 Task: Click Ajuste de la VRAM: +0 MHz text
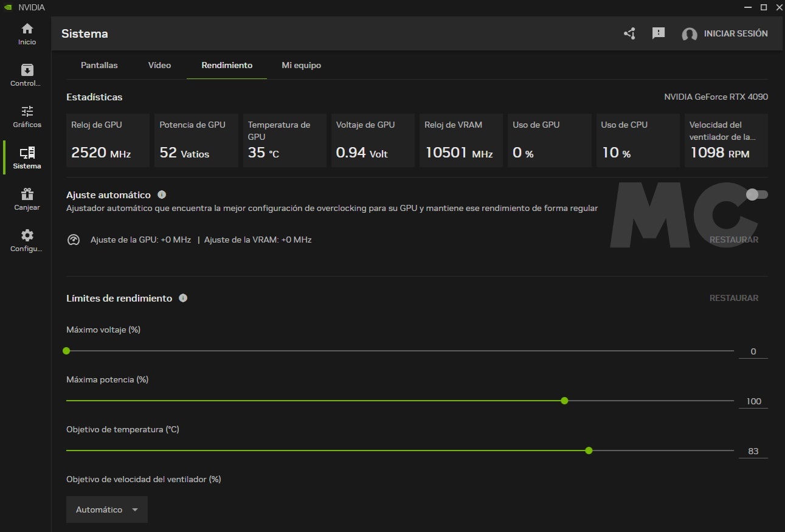click(258, 240)
